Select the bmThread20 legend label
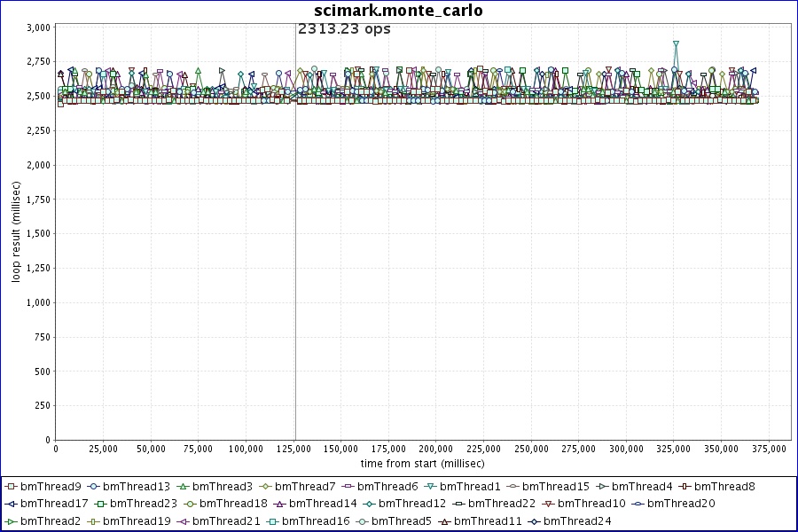798x532 pixels. click(681, 504)
